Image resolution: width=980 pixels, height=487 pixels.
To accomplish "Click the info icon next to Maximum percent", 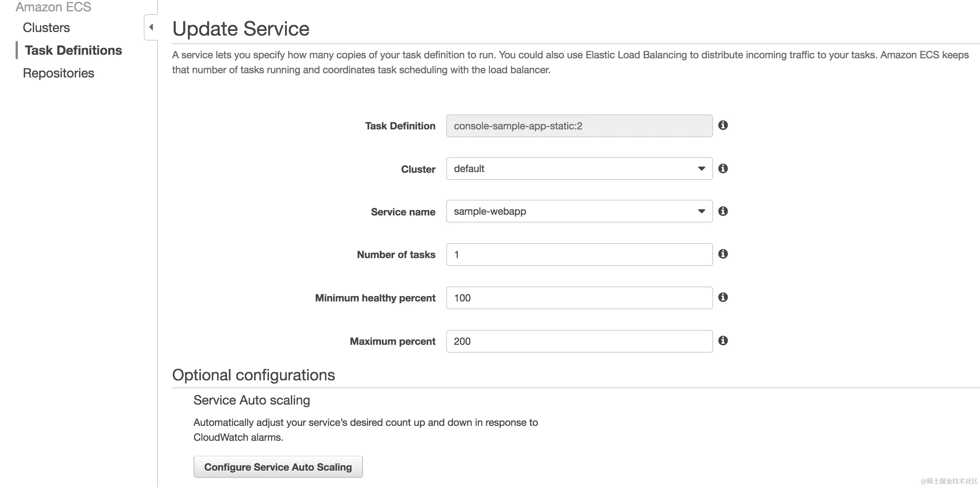I will [x=723, y=341].
